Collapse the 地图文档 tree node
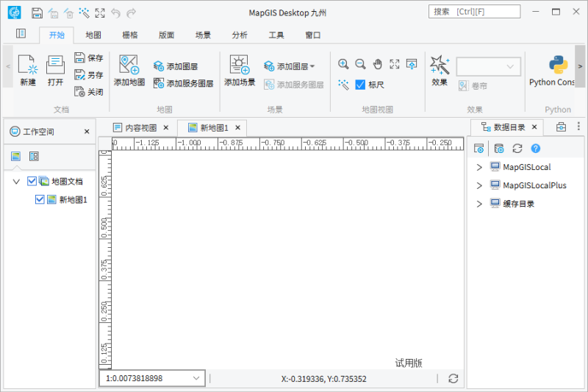This screenshot has height=392, width=588. coord(16,181)
